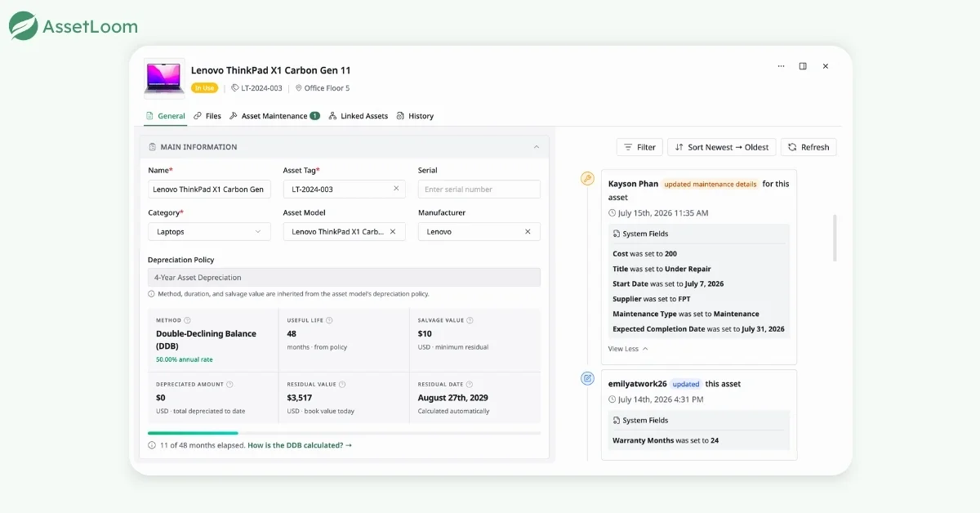Toggle the side panel layout icon
Image resolution: width=980 pixels, height=513 pixels.
(803, 66)
